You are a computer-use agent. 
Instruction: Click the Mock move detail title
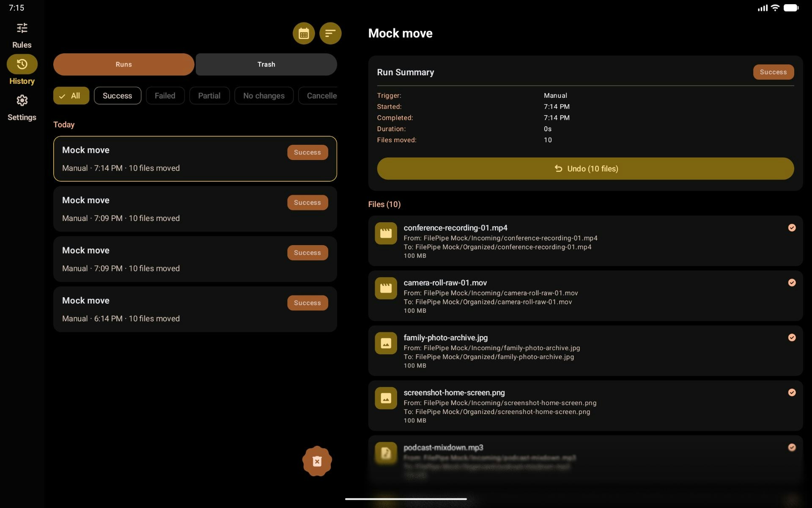(400, 33)
